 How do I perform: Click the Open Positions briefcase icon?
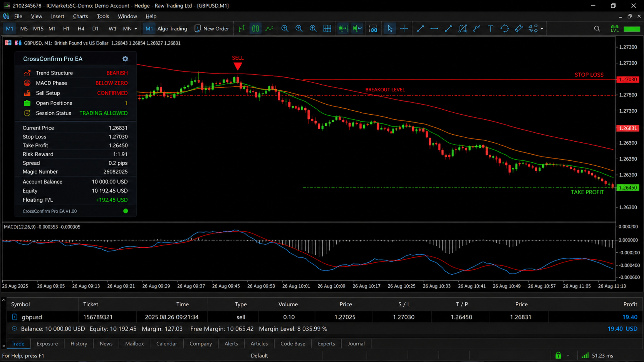27,103
